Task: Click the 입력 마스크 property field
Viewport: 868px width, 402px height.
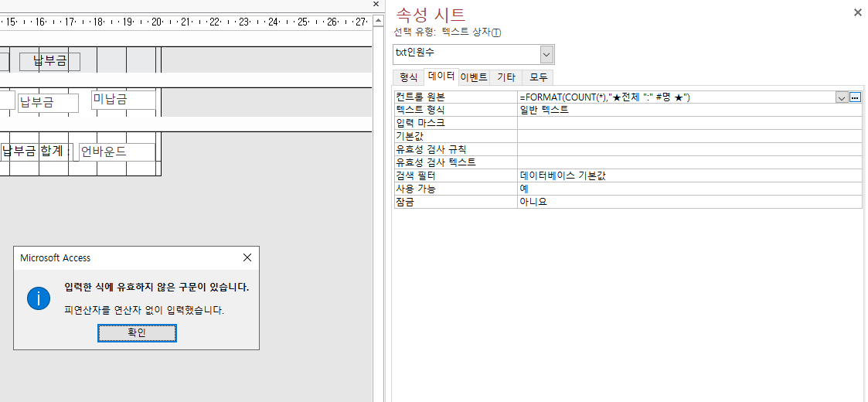Action: [x=688, y=123]
